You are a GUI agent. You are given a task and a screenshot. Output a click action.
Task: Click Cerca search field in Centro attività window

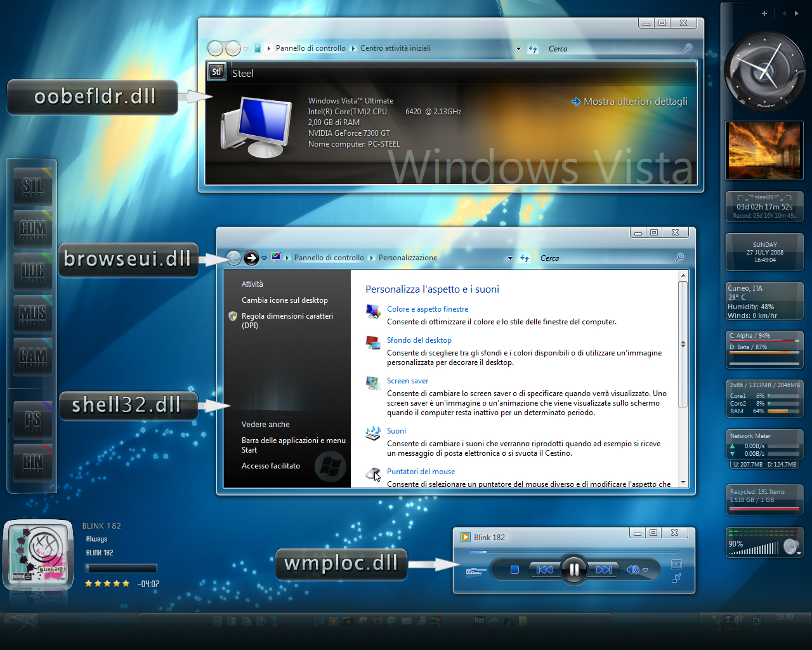612,49
